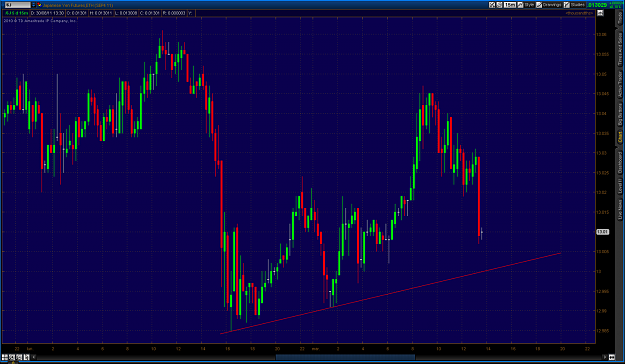Click the high price H: value
This screenshot has width=625, height=364.
pos(101,13)
